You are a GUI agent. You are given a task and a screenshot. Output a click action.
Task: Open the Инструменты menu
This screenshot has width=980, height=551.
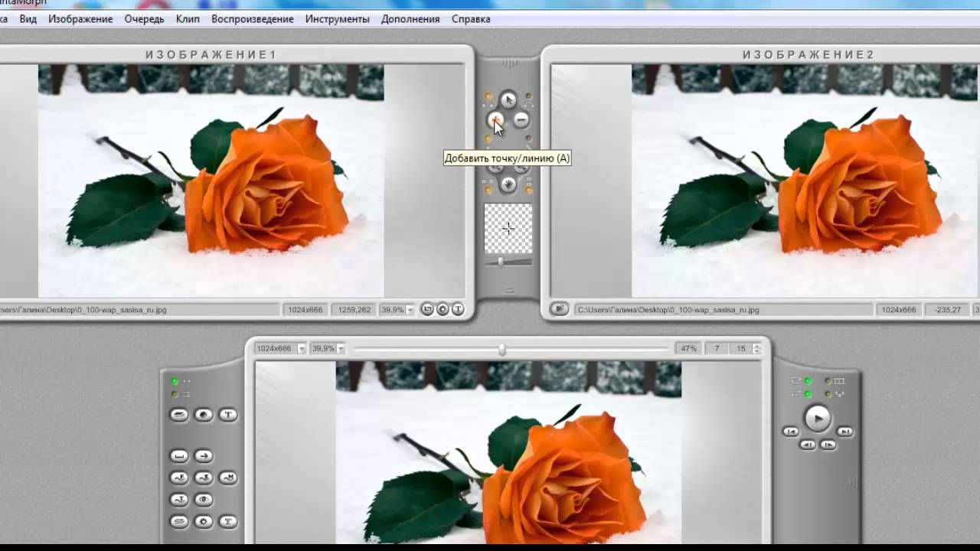tap(337, 19)
